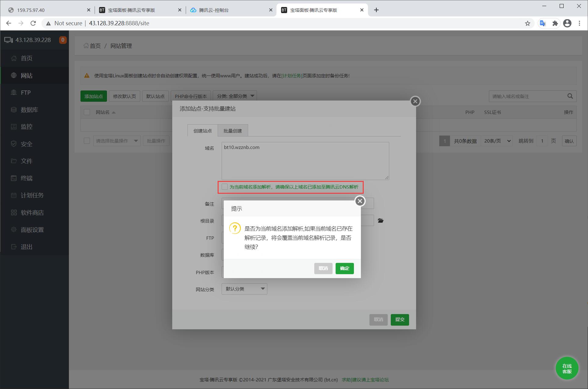Open the 终端 terminal icon in sidebar

[14, 178]
